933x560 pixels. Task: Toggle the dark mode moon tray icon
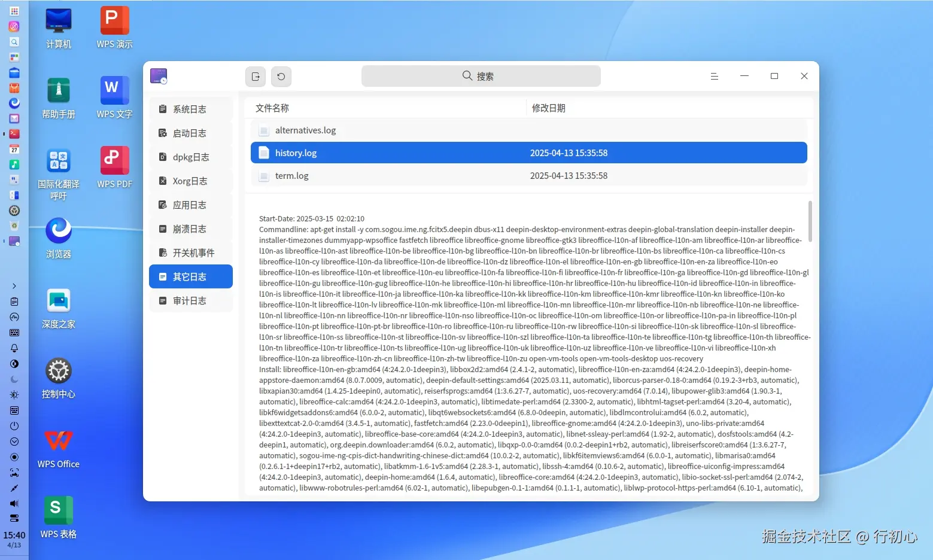point(14,379)
